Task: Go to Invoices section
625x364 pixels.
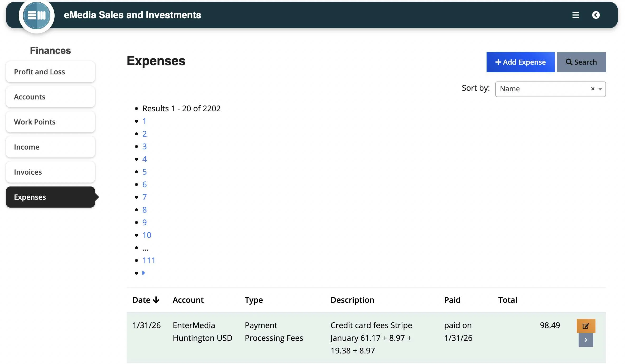Action: 50,172
